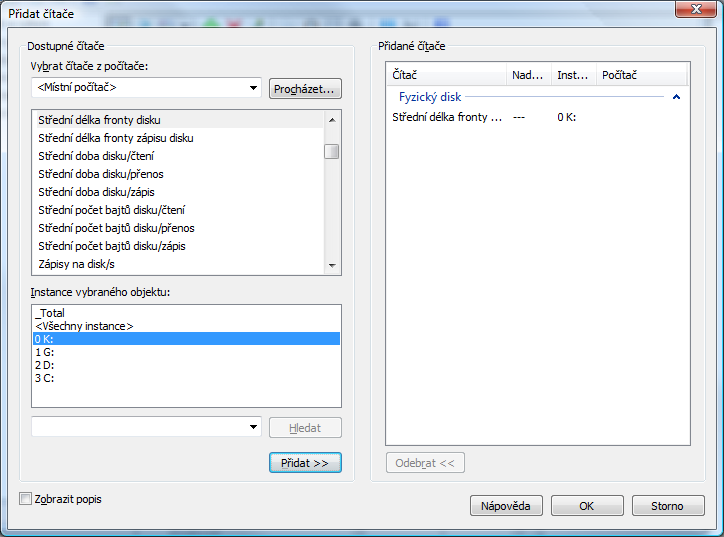Click the 'Inst...' column header
The image size is (724, 537).
coord(574,75)
